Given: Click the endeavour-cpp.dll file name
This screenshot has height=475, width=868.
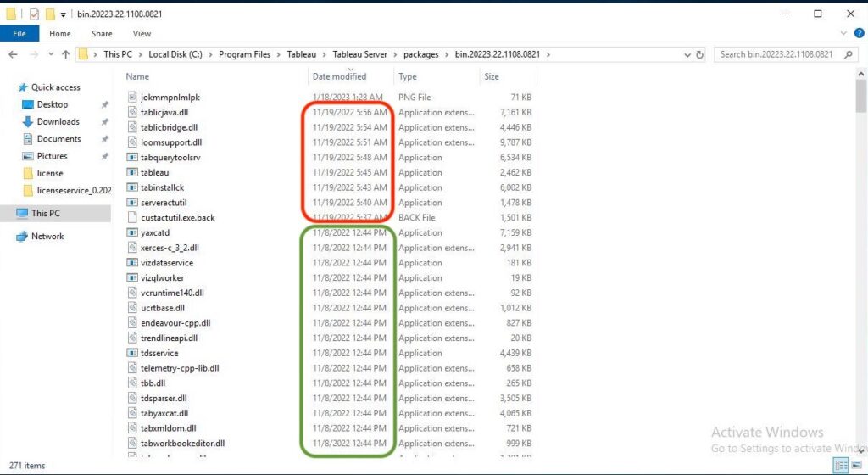Looking at the screenshot, I should tap(175, 323).
